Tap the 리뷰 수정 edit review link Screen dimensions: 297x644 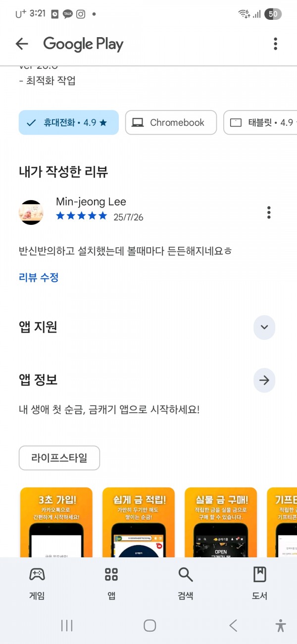[39, 277]
